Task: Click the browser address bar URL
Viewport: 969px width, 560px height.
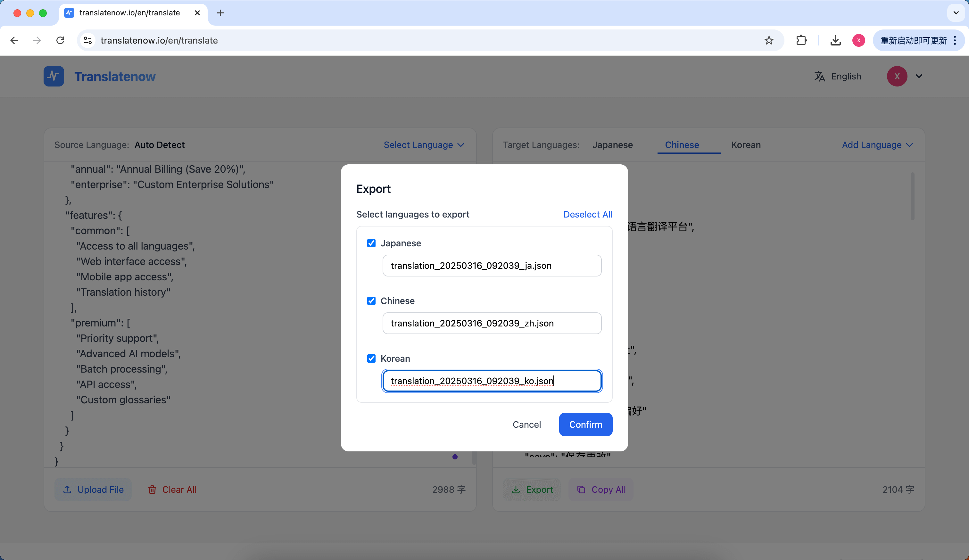Action: coord(159,40)
